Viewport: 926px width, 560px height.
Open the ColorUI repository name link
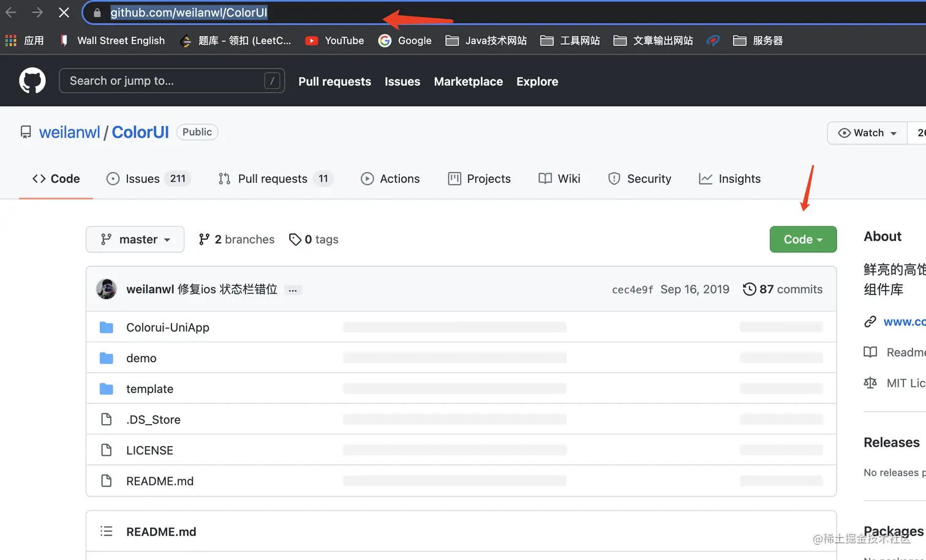(140, 132)
